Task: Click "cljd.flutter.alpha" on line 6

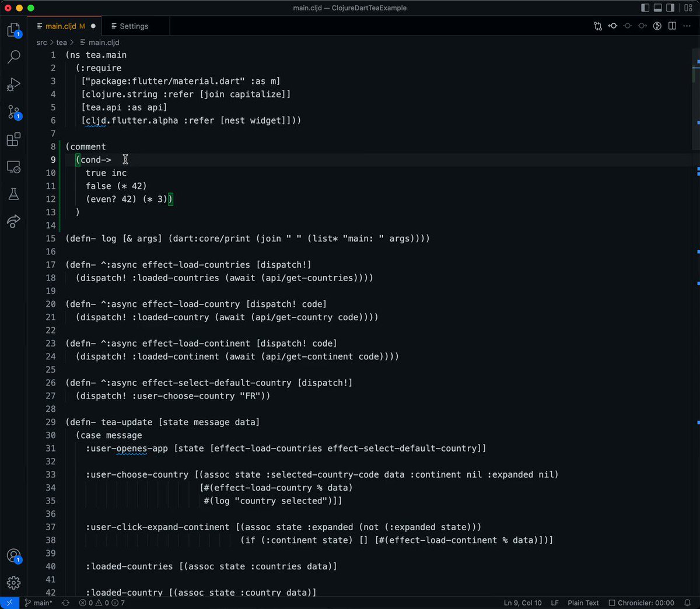Action: [132, 120]
